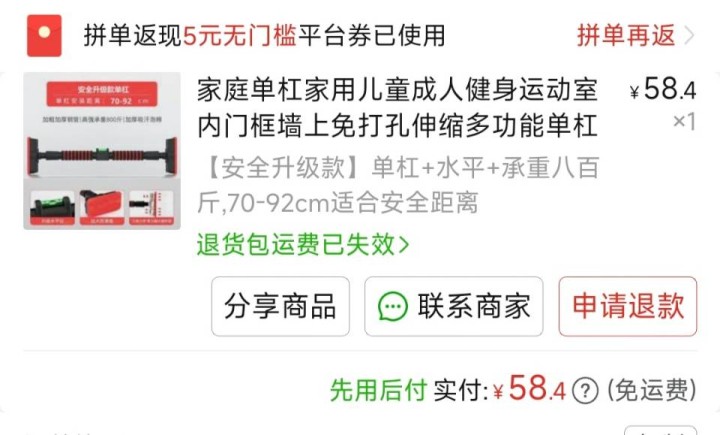Tap the ×1 quantity indicator
The height and width of the screenshot is (435, 720).
coord(684,122)
